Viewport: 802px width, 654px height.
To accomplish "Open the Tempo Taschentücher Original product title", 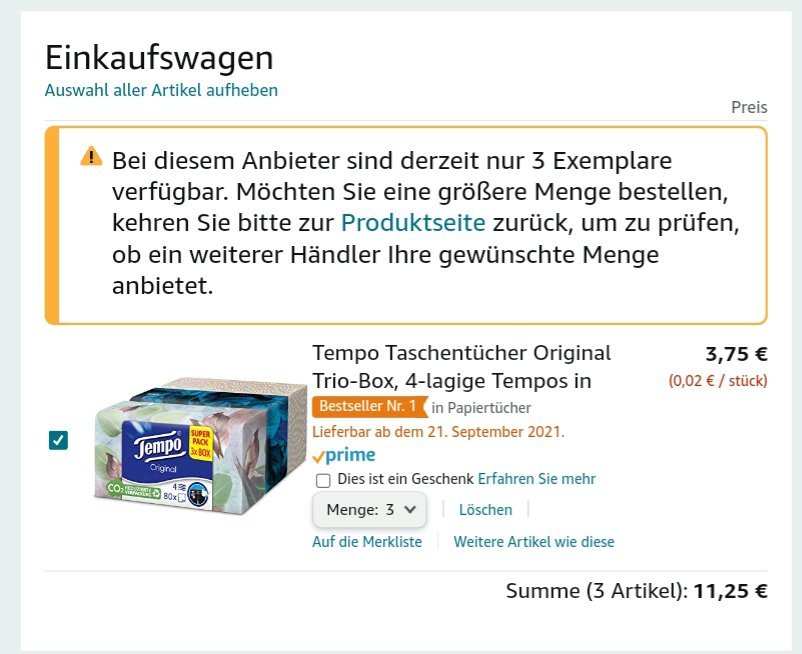I will tap(461, 367).
